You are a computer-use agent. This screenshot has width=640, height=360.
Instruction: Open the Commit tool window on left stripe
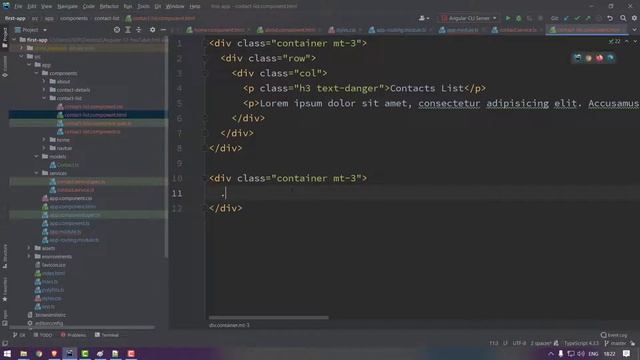pos(4,67)
